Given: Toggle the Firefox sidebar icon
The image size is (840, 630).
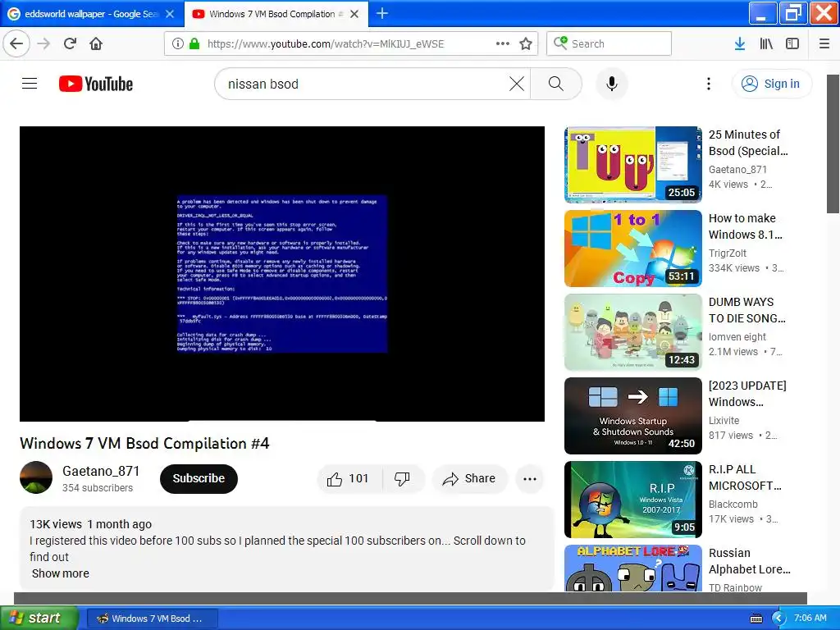Looking at the screenshot, I should [x=792, y=43].
